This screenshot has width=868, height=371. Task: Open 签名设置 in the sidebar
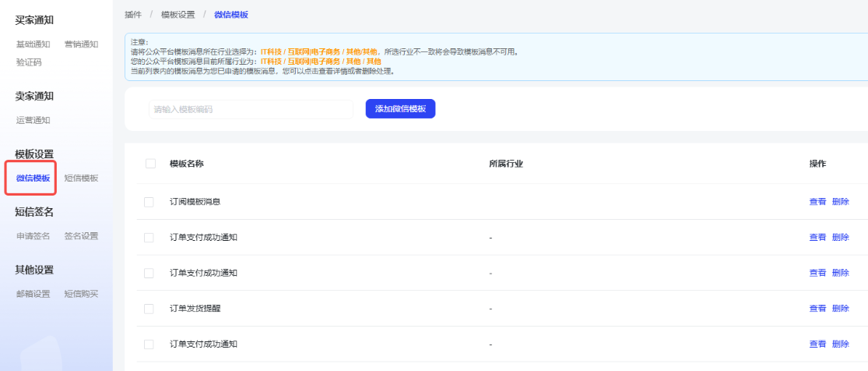tap(81, 236)
